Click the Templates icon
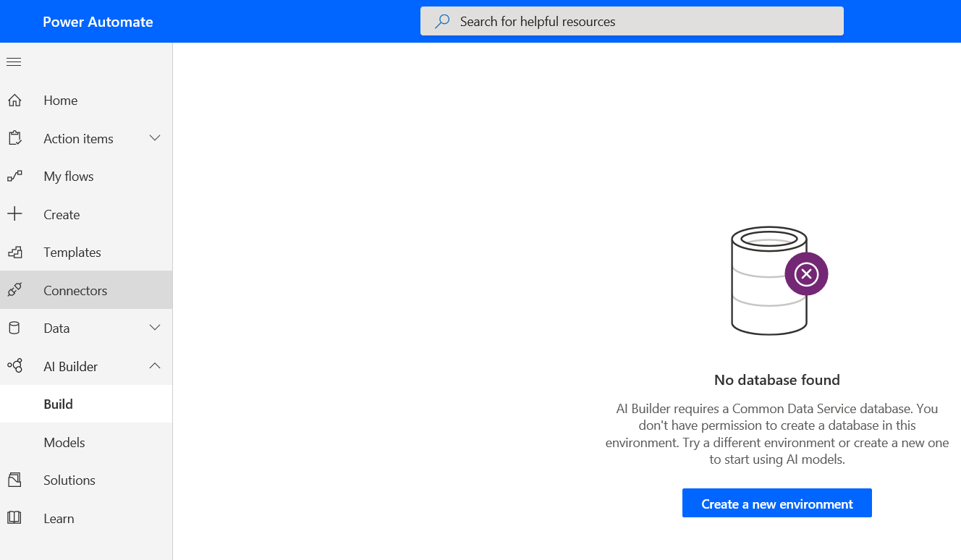This screenshot has width=961, height=560. pyautogui.click(x=14, y=253)
